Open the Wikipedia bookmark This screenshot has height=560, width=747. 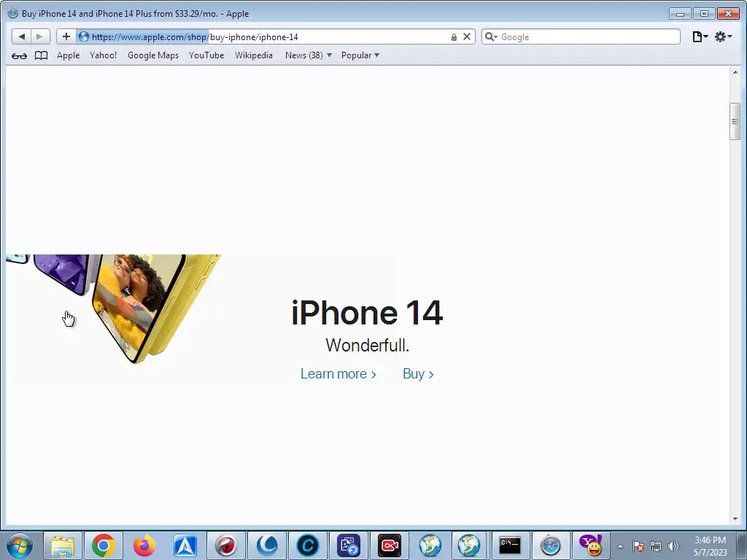click(253, 55)
